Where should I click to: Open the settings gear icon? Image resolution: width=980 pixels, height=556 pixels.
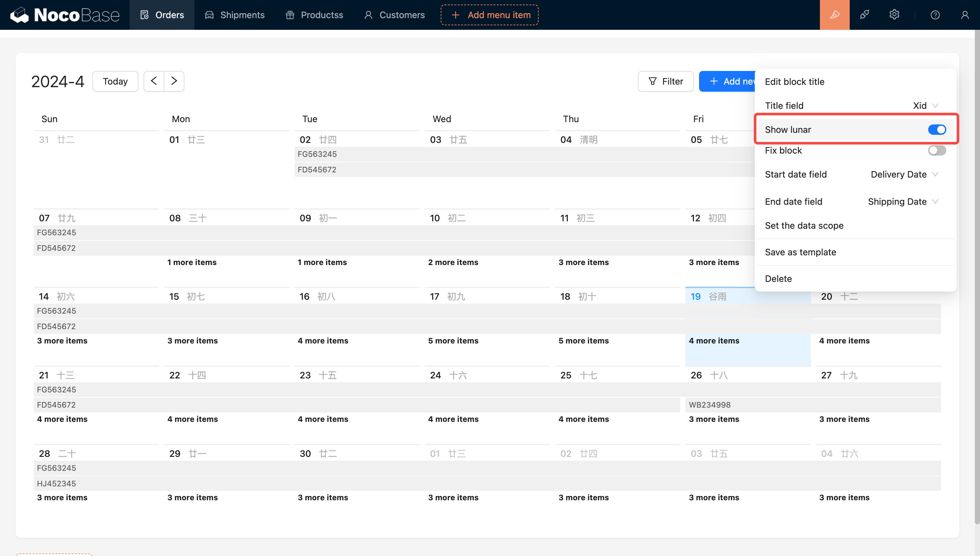click(894, 15)
